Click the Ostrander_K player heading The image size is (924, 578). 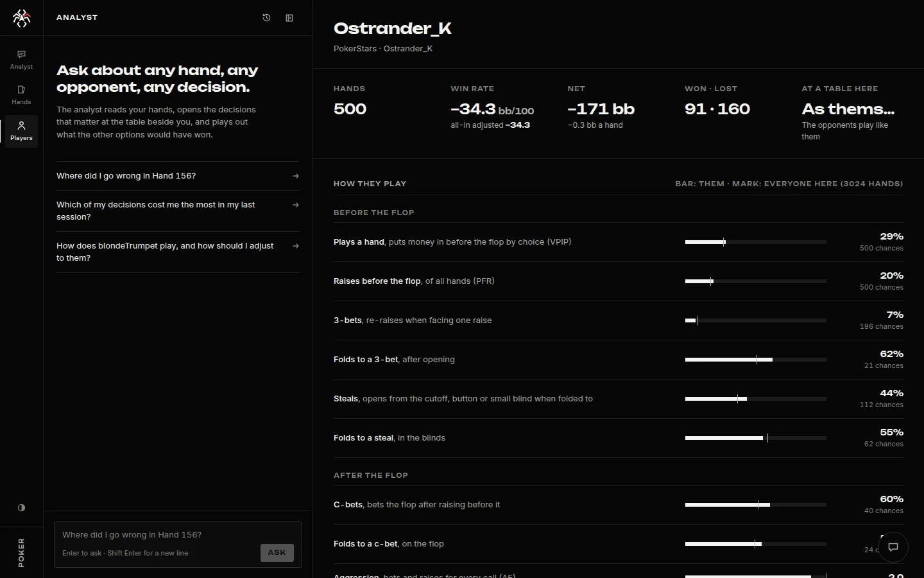(x=393, y=28)
